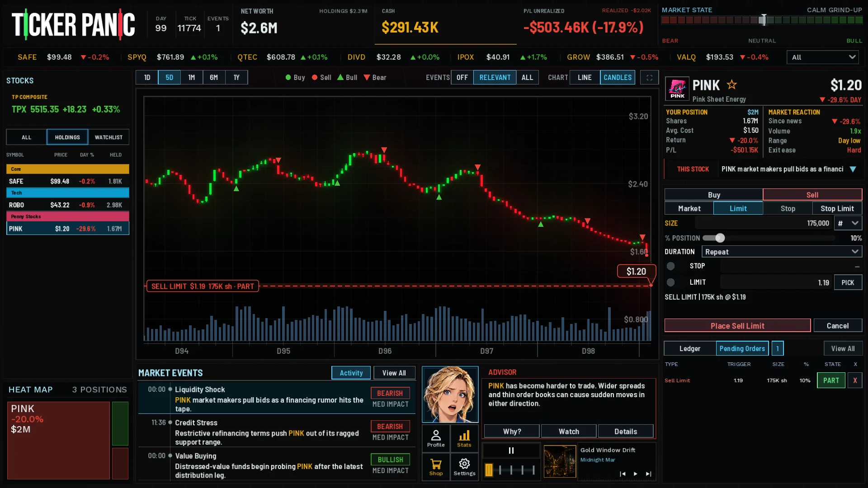Switch order side to Buy
The width and height of the screenshot is (868, 488).
(714, 195)
